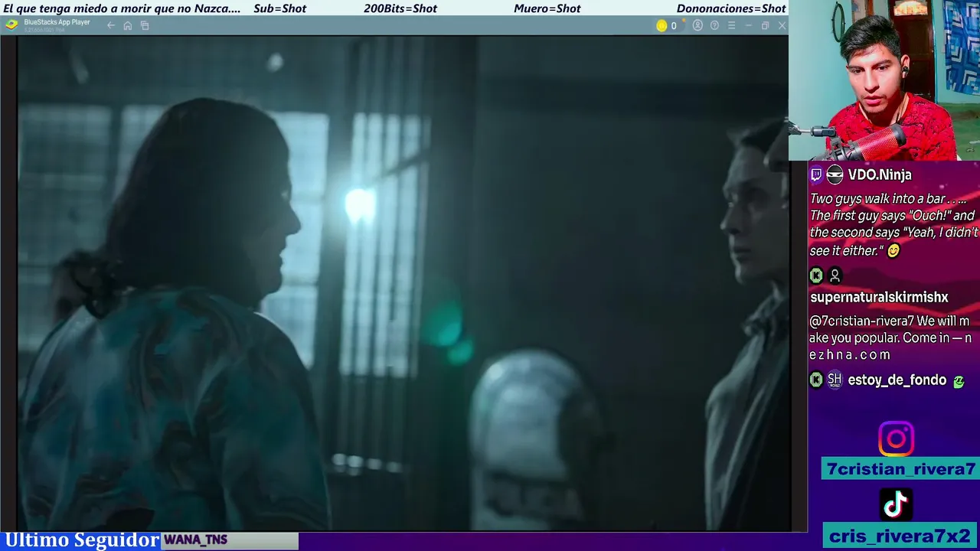Select the estoy_de_fondo username
The height and width of the screenshot is (551, 980).
(897, 380)
